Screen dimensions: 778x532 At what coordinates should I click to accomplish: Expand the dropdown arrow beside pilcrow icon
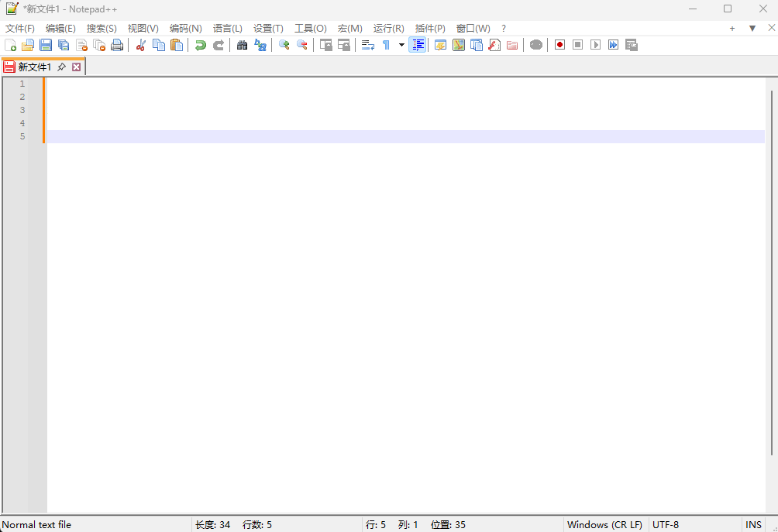click(x=401, y=45)
